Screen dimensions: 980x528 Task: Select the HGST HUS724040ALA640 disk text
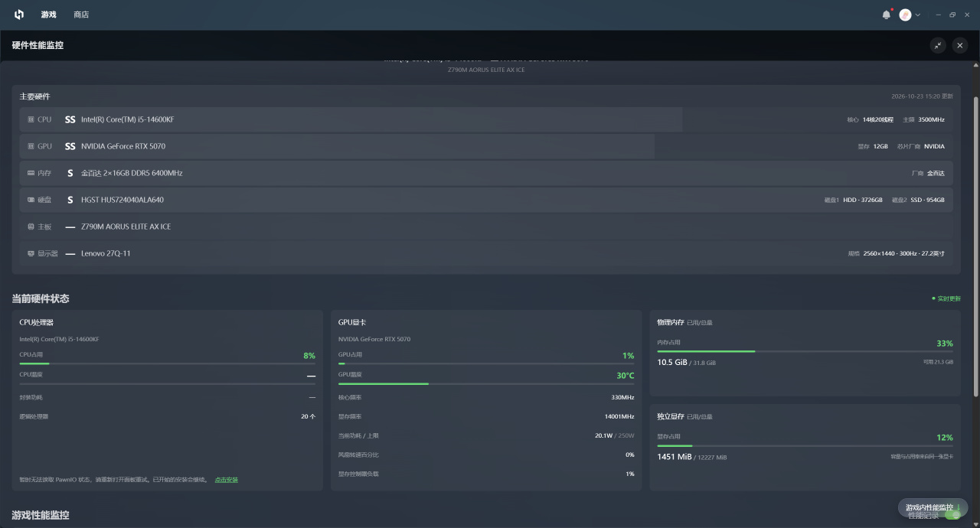pos(122,200)
